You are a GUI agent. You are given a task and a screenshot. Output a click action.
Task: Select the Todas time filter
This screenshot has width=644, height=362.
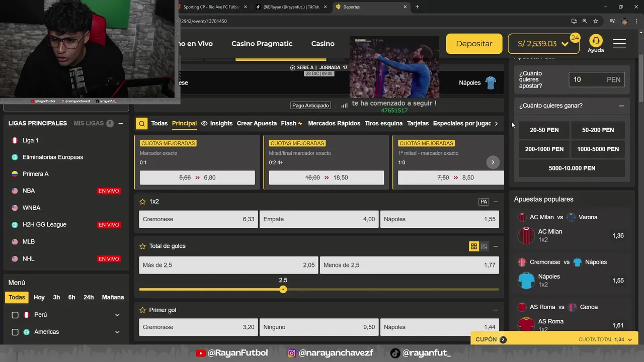click(x=17, y=297)
